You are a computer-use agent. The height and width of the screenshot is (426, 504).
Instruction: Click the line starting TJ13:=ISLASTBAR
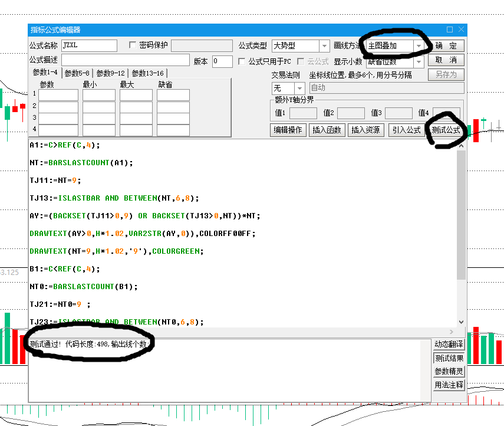click(x=114, y=198)
